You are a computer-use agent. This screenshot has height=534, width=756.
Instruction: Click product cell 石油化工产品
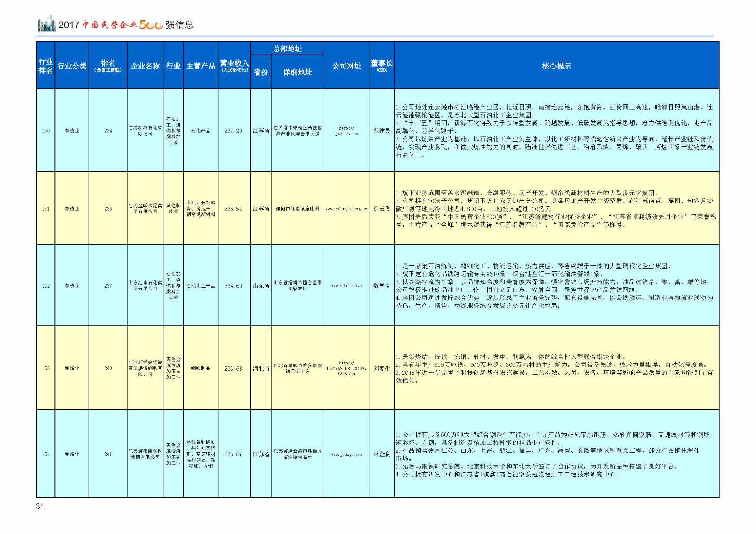201,286
